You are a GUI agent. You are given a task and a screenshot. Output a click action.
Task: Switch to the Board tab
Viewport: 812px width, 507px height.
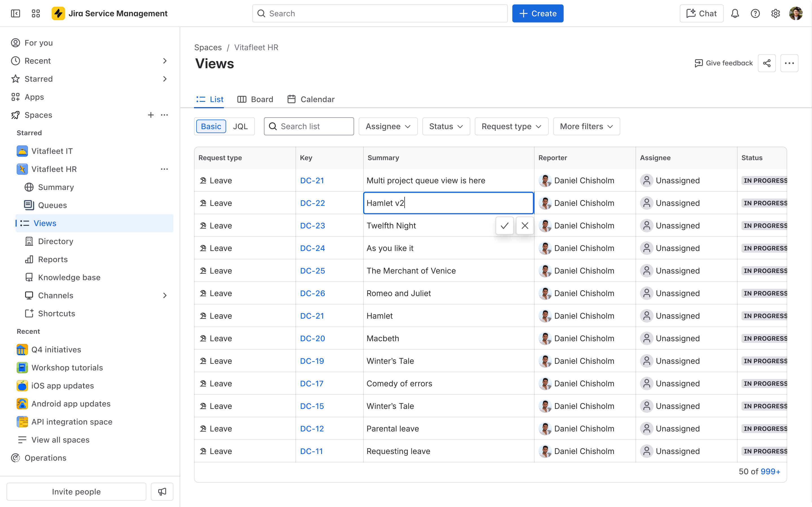pyautogui.click(x=255, y=99)
